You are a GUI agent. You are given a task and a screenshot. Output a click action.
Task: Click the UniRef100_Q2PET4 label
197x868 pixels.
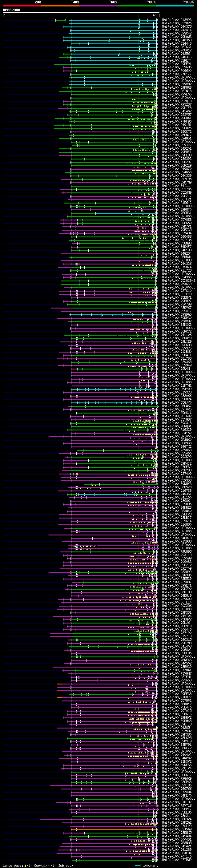[x=177, y=60]
